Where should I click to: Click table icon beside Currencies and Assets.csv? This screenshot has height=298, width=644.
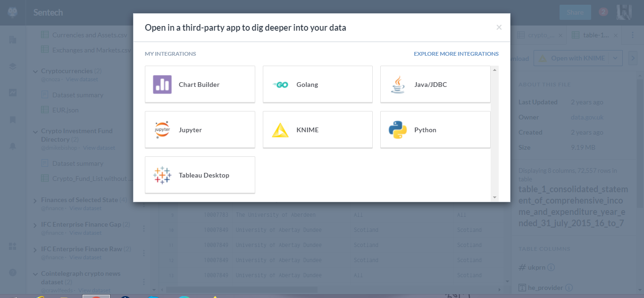pyautogui.click(x=45, y=34)
